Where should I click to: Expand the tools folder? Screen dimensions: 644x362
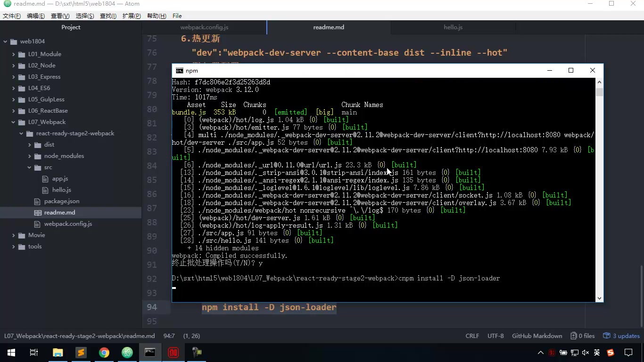pos(14,247)
